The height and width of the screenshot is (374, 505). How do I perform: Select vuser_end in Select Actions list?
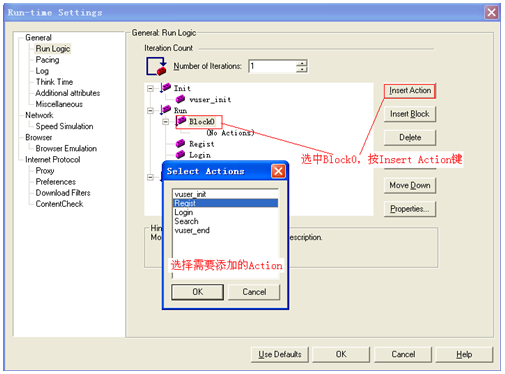225,230
